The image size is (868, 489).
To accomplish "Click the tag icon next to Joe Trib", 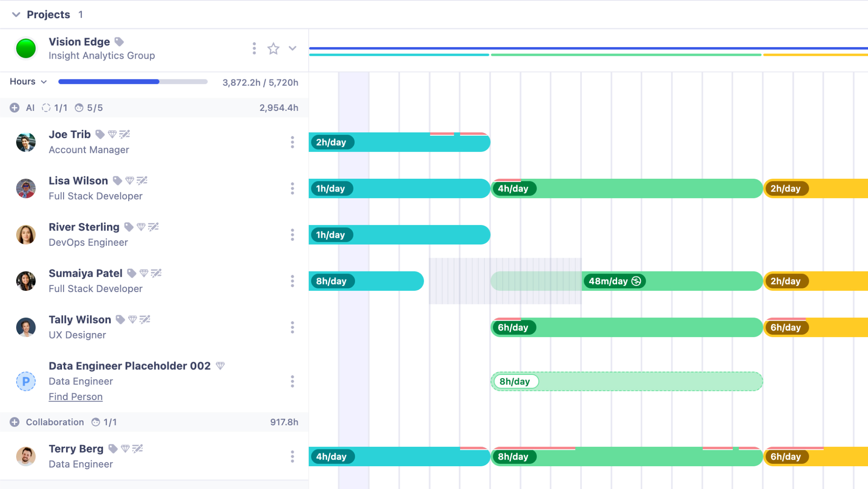I will point(100,134).
